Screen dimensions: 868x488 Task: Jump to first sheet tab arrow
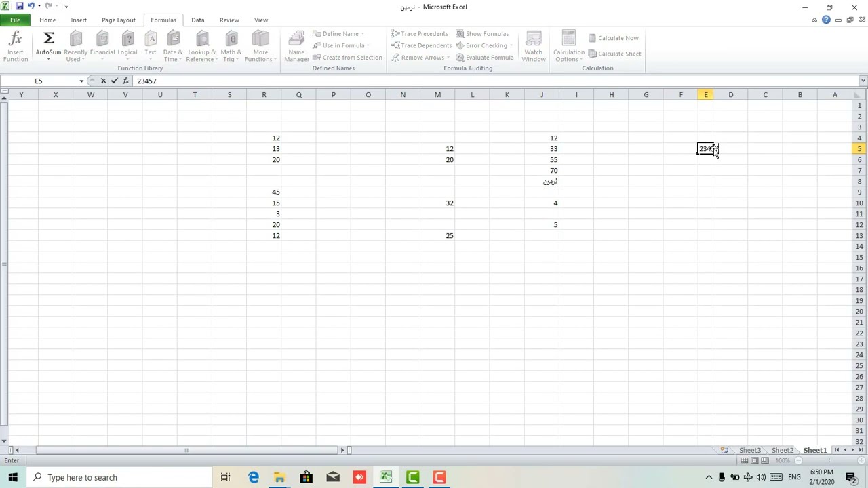pyautogui.click(x=862, y=450)
